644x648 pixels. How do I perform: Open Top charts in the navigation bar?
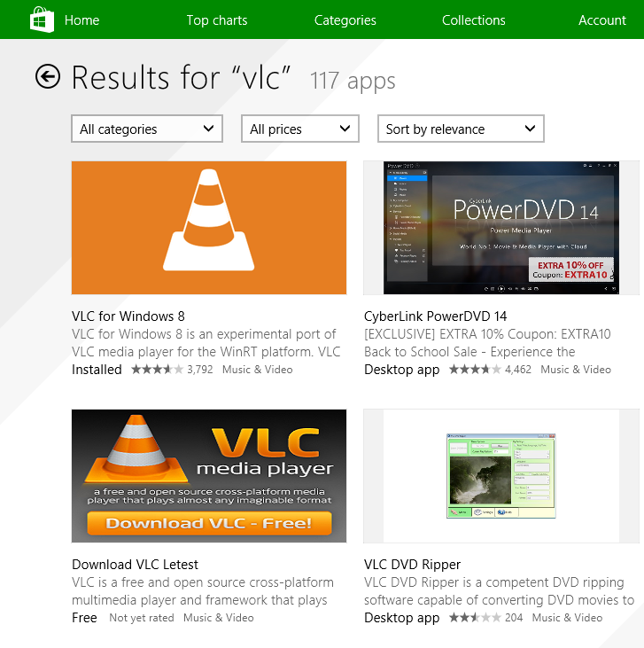(x=217, y=20)
